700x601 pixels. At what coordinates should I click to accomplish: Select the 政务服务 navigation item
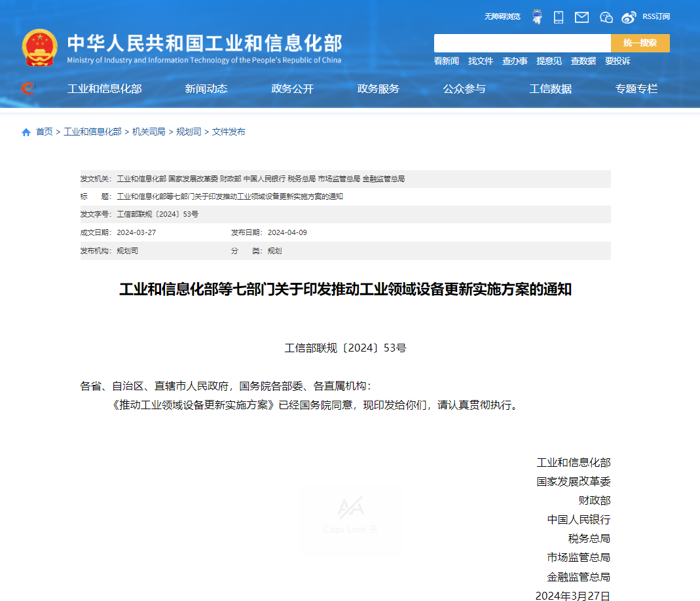(378, 89)
